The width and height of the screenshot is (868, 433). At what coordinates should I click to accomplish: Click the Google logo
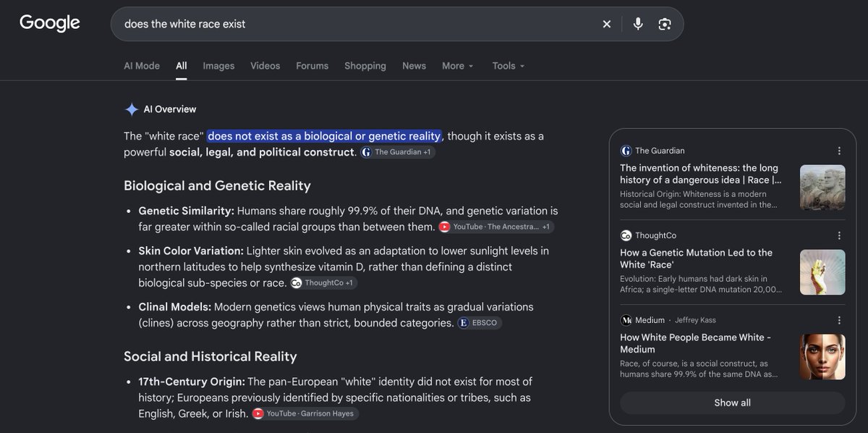pos(50,23)
